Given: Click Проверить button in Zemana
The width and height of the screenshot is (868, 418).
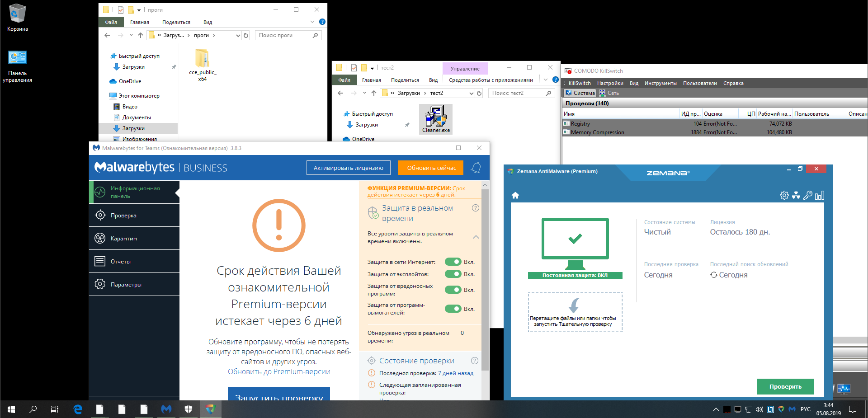Looking at the screenshot, I should tap(785, 386).
